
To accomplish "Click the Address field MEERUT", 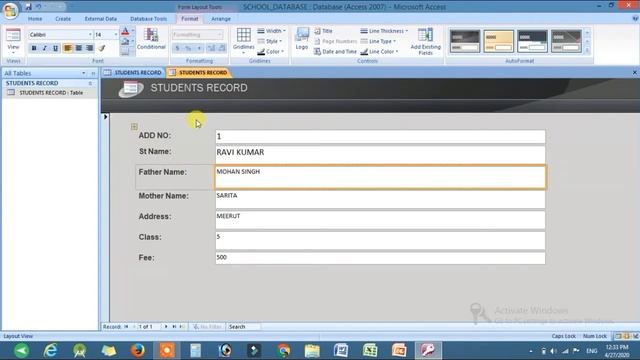I will tap(380, 220).
